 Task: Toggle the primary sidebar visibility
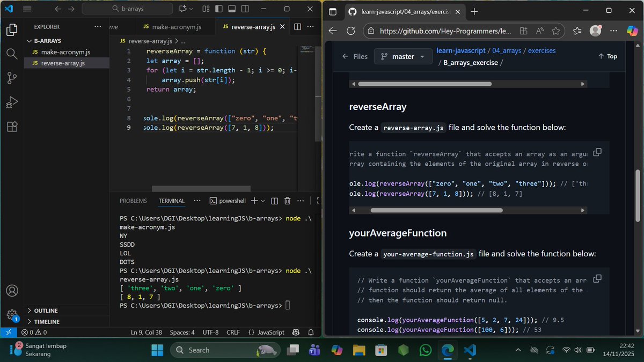tap(217, 9)
